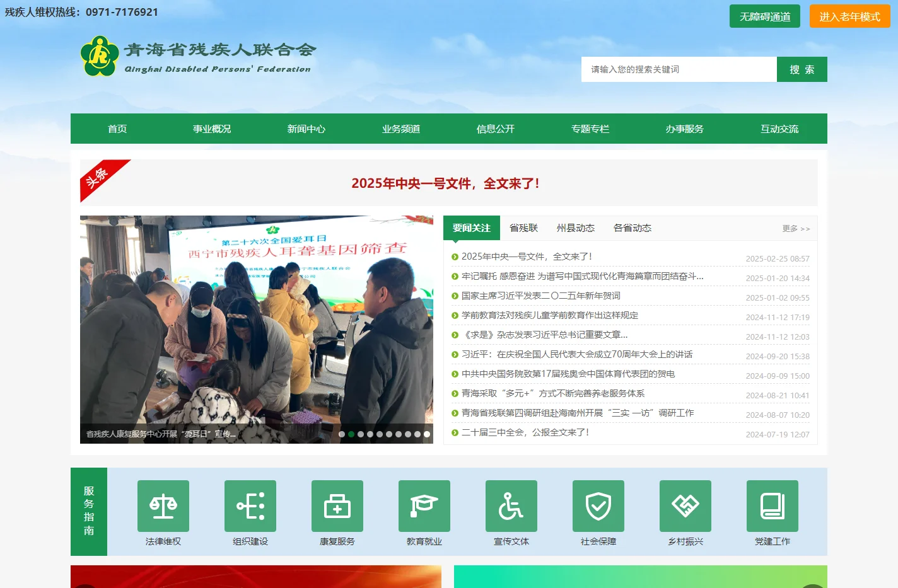Open the 业务频道 menu

tap(401, 129)
